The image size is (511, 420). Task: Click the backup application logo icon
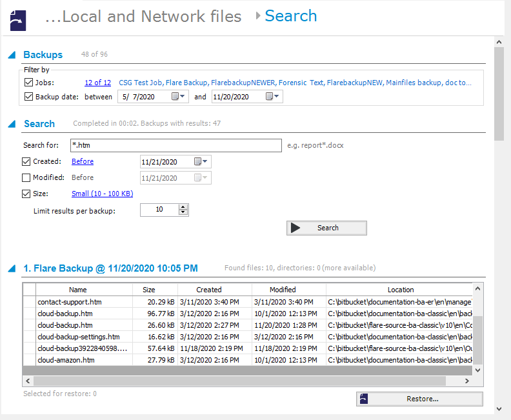click(x=19, y=19)
